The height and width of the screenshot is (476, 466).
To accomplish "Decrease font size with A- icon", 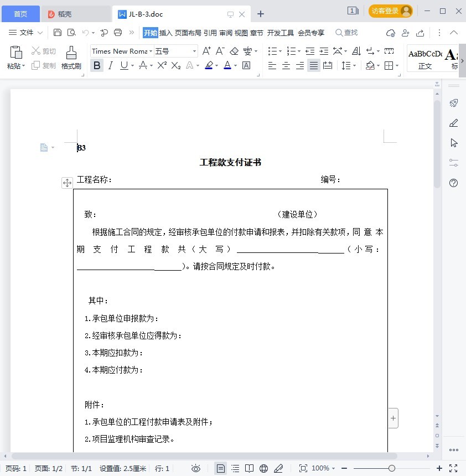I will click(220, 51).
